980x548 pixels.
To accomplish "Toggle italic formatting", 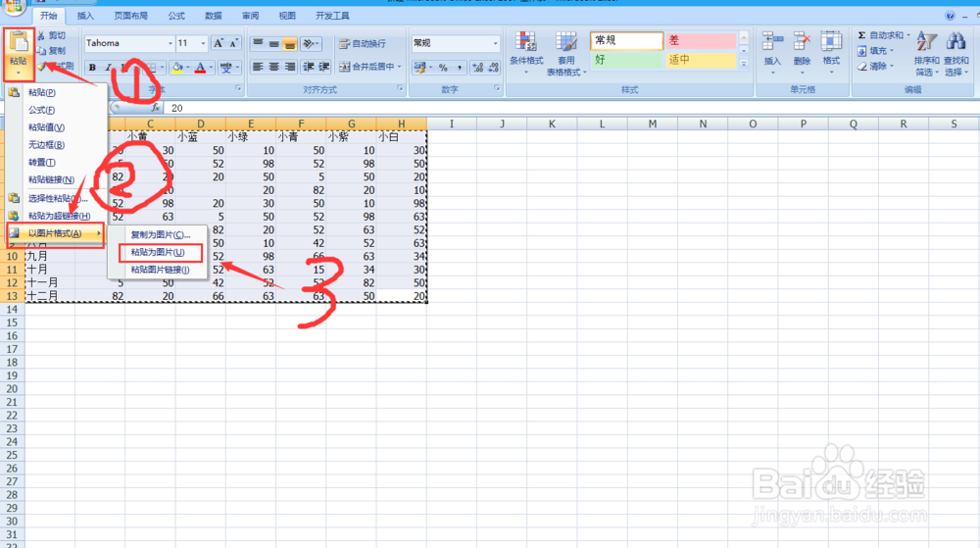I will pos(108,67).
